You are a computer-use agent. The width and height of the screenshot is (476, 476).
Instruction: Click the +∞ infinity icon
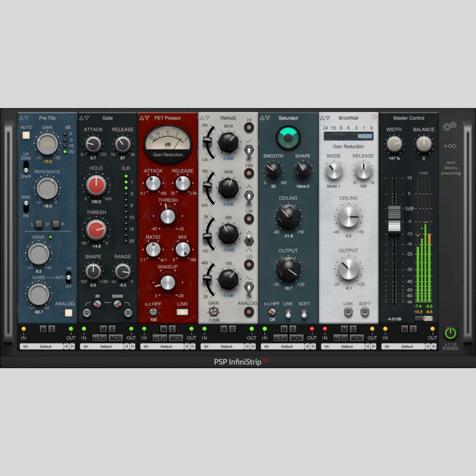[450, 146]
